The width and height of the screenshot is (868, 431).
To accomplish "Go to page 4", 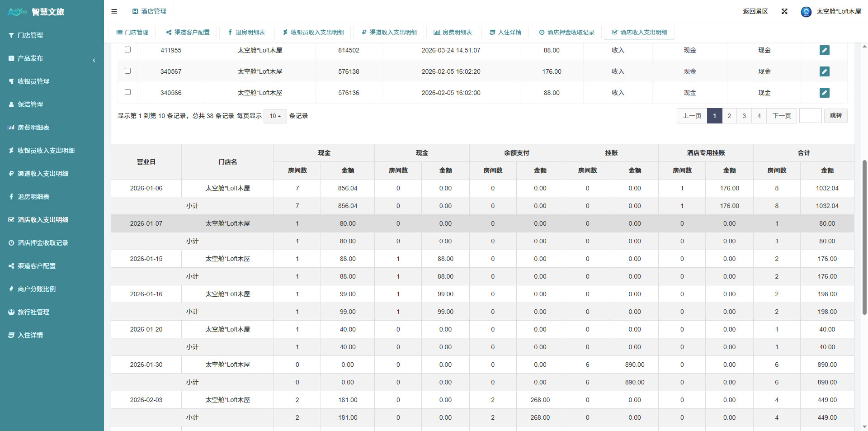I will 759,116.
